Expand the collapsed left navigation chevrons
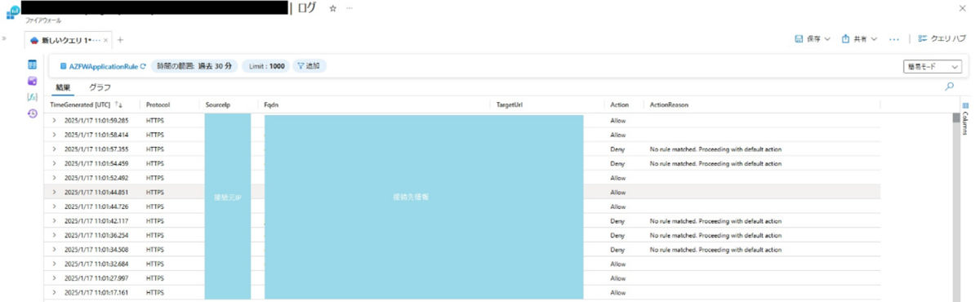The image size is (980, 302). pos(5,38)
